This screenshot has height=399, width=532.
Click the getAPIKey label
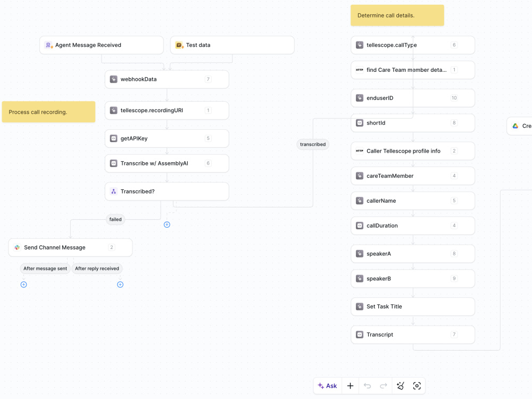point(134,138)
